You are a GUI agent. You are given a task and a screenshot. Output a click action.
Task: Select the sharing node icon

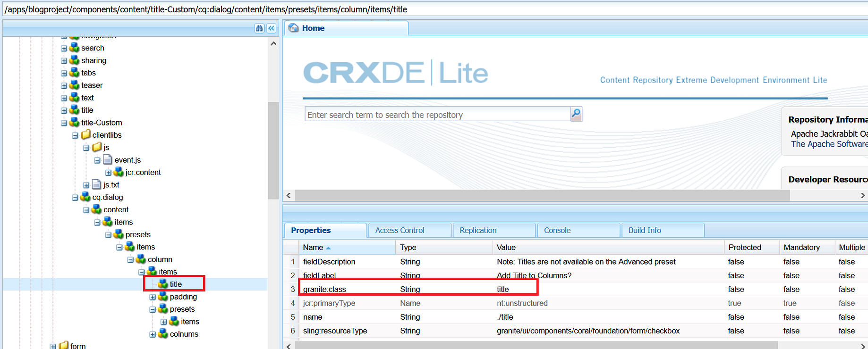(x=74, y=60)
